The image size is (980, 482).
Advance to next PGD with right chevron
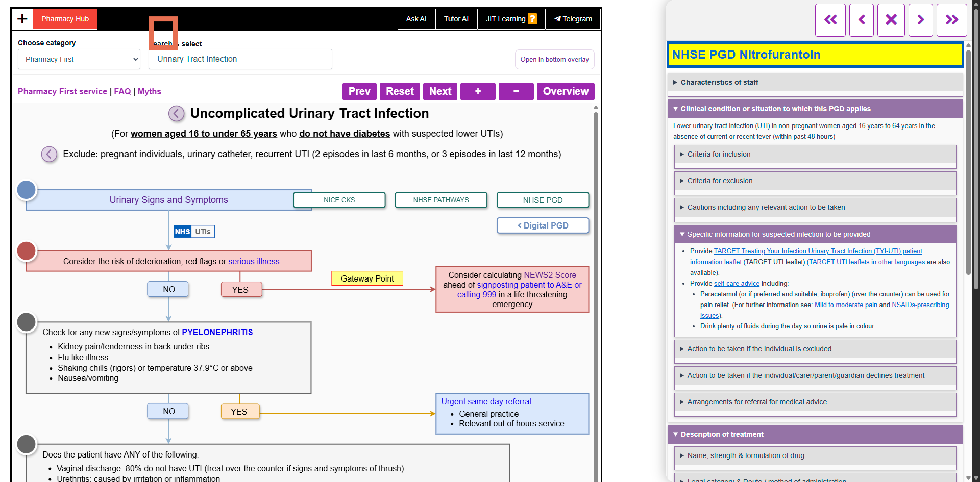[921, 20]
